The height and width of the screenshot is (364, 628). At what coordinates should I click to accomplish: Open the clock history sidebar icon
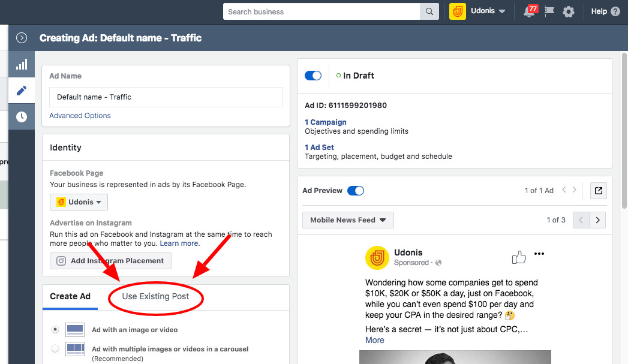22,116
